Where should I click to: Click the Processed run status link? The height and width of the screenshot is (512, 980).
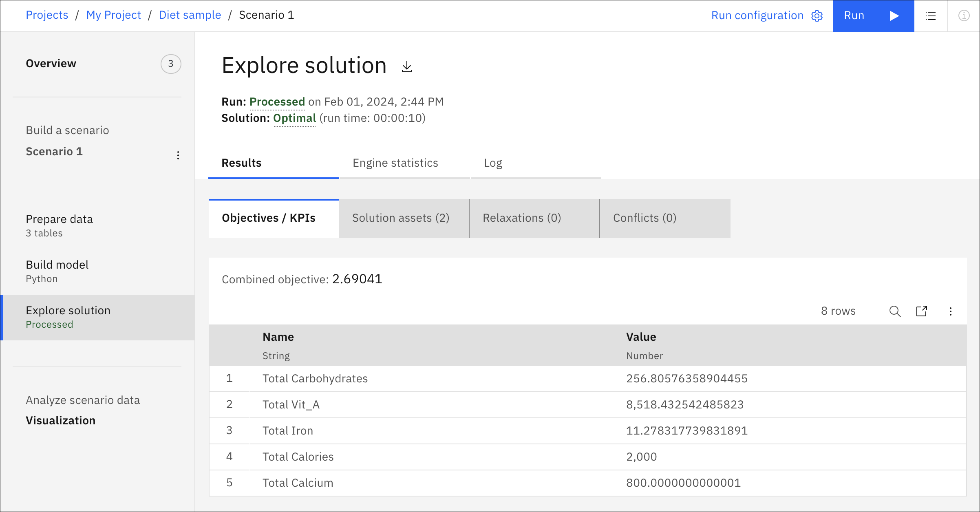277,102
